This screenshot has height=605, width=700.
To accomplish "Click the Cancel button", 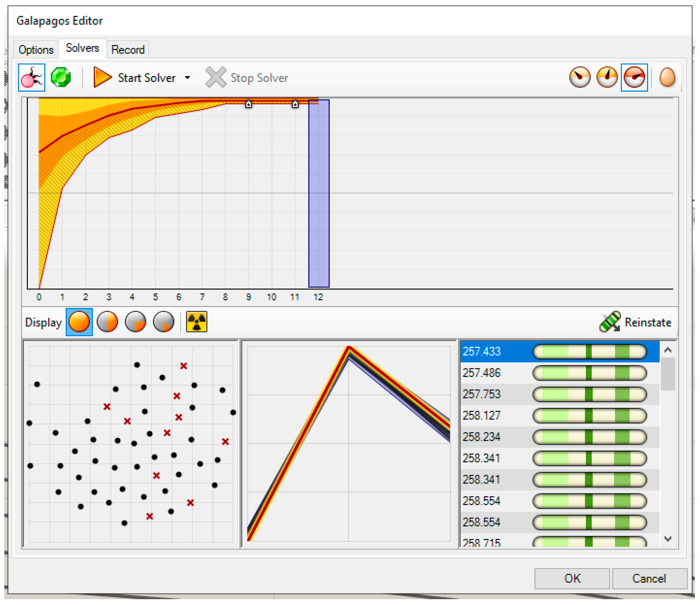I will [649, 578].
